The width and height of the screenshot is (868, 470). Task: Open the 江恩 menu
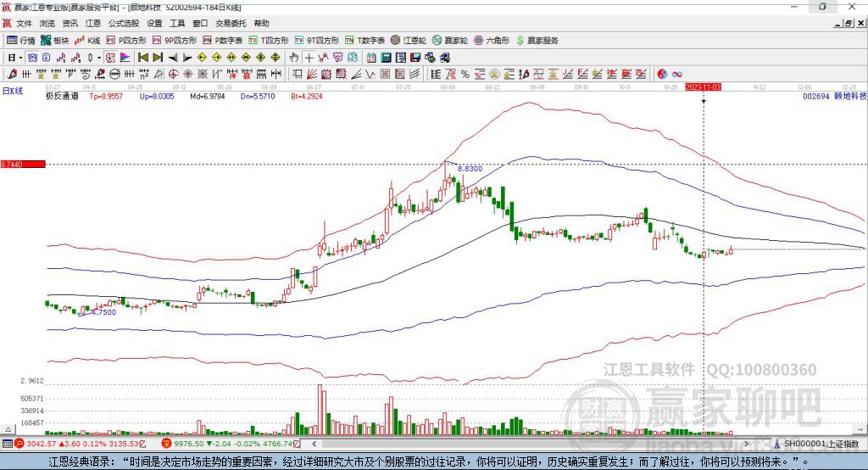point(93,23)
